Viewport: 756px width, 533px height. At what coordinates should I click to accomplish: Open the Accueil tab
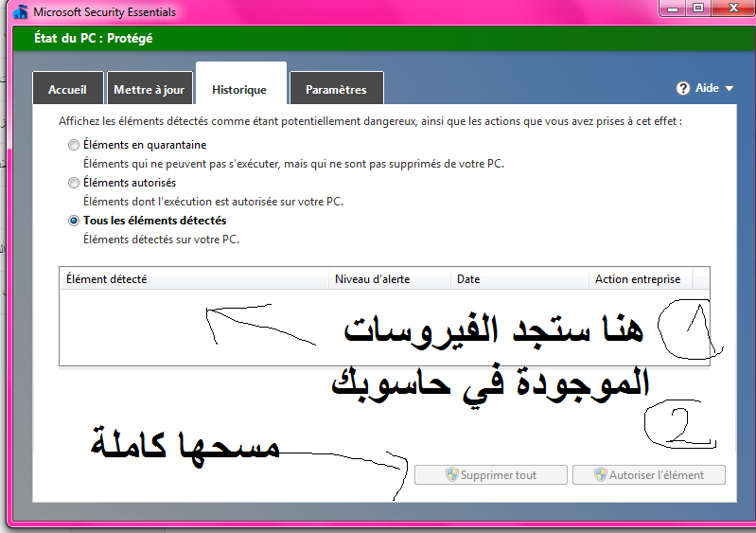point(68,89)
